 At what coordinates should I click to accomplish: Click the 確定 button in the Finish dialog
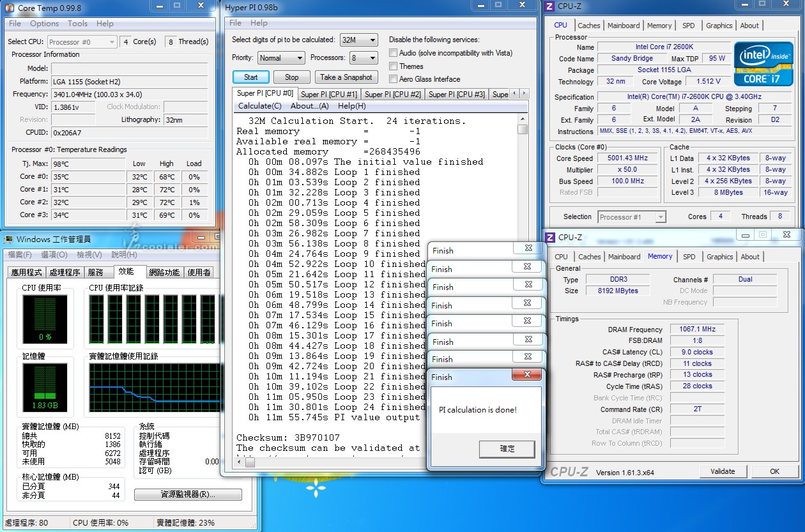pos(507,449)
